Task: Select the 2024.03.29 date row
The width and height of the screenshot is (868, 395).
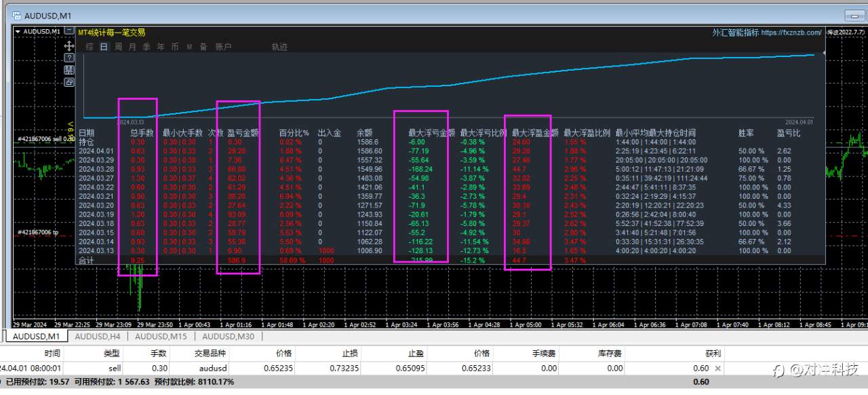Action: [96, 160]
